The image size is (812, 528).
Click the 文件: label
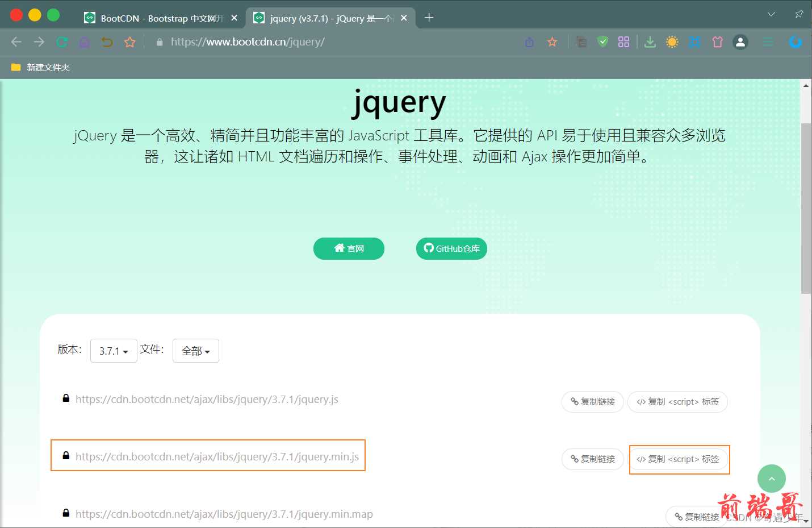tap(152, 350)
